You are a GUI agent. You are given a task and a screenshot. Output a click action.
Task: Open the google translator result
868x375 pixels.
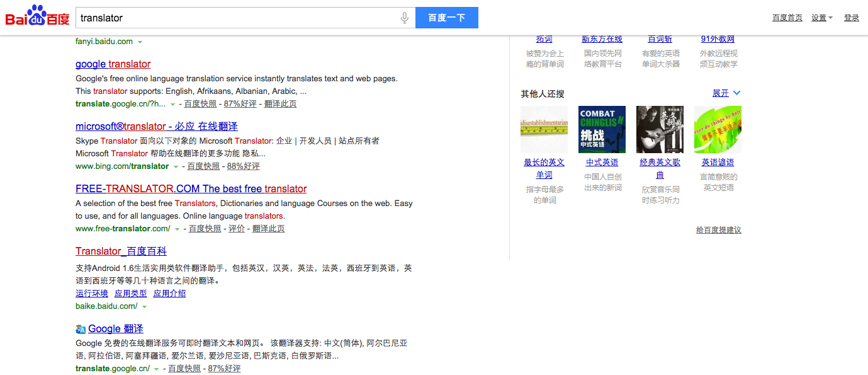tap(113, 64)
